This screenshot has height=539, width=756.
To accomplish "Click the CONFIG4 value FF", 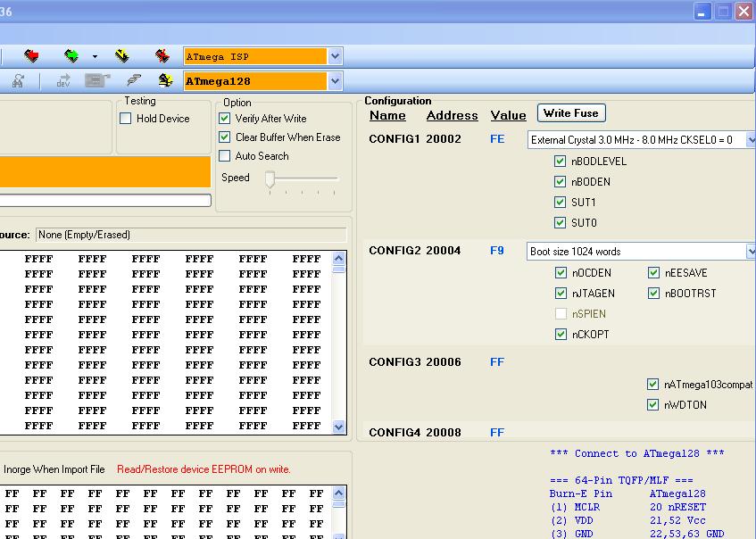I will click(x=497, y=433).
